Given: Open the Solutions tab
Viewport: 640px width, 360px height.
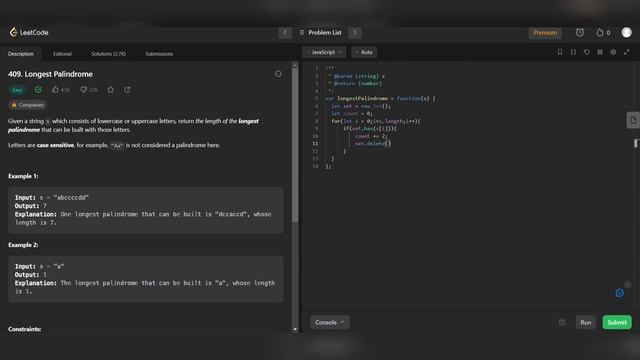Looking at the screenshot, I should [x=108, y=54].
